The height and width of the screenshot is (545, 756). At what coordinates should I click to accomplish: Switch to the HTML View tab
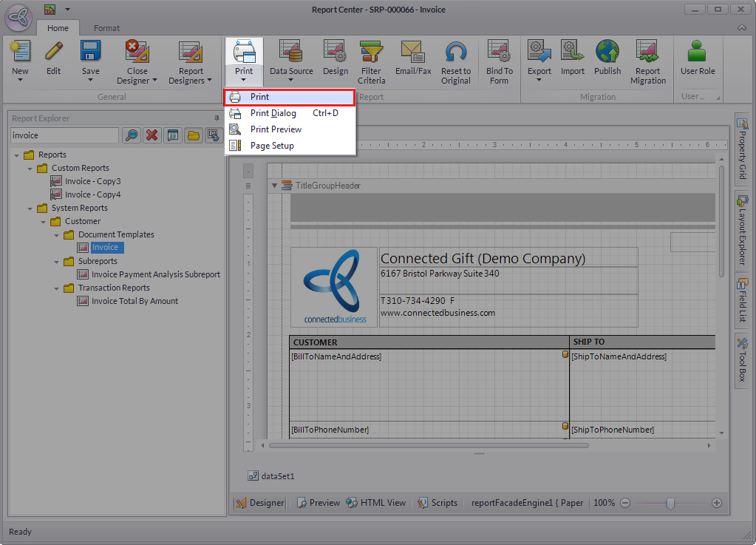pyautogui.click(x=376, y=503)
